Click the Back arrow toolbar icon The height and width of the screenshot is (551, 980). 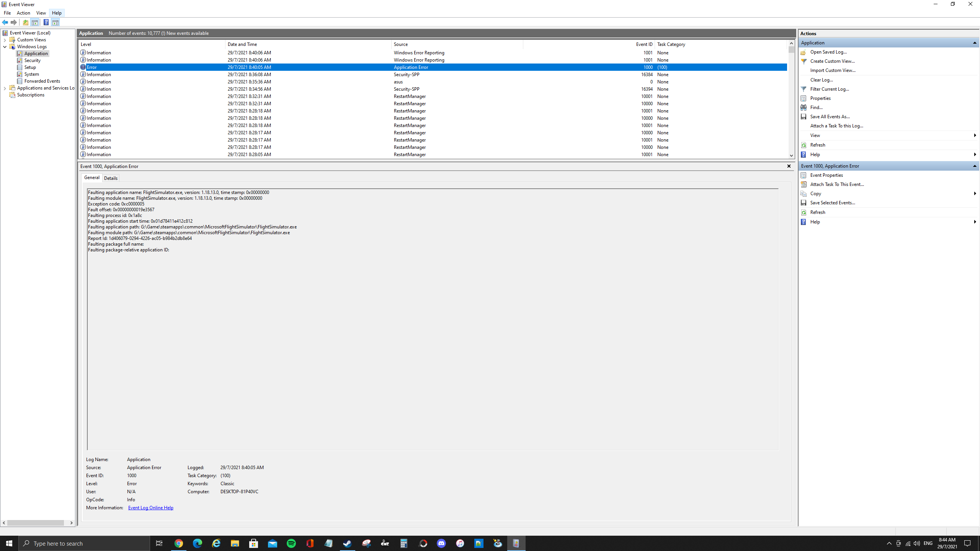coord(5,22)
